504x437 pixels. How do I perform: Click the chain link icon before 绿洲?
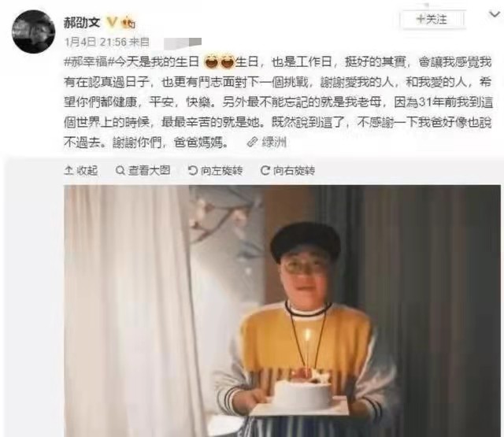coord(253,142)
